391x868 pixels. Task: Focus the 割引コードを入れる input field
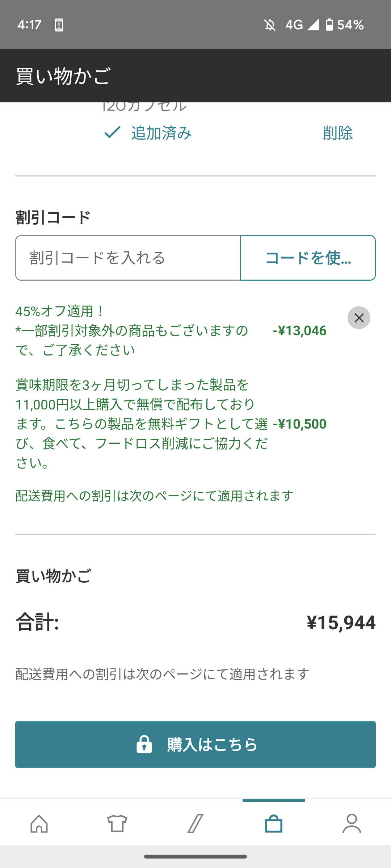pyautogui.click(x=128, y=258)
